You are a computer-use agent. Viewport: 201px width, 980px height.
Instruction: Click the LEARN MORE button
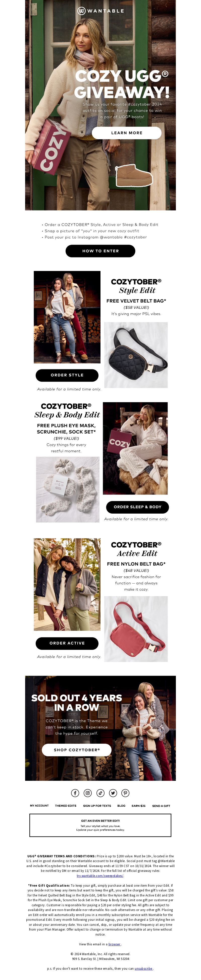coord(127,133)
